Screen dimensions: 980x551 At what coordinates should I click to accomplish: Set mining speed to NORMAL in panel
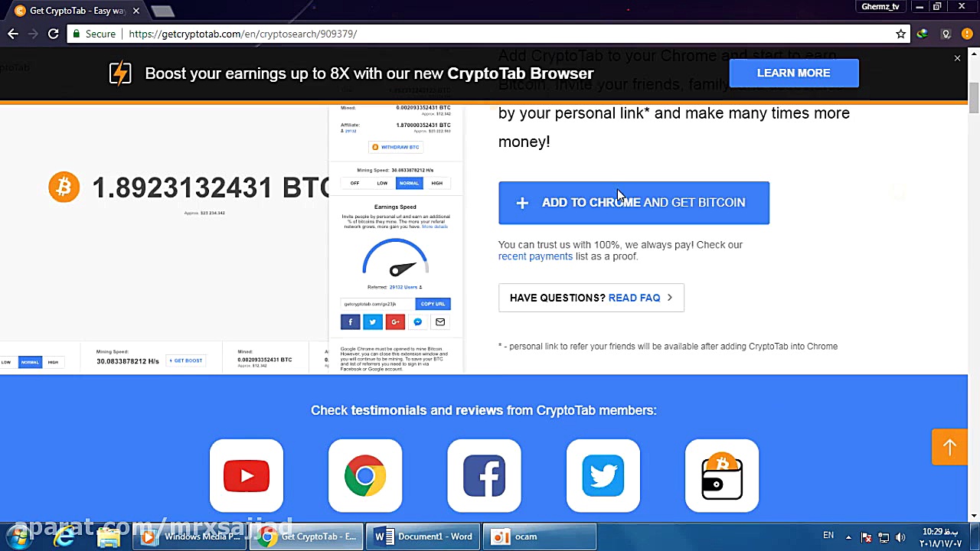point(409,183)
